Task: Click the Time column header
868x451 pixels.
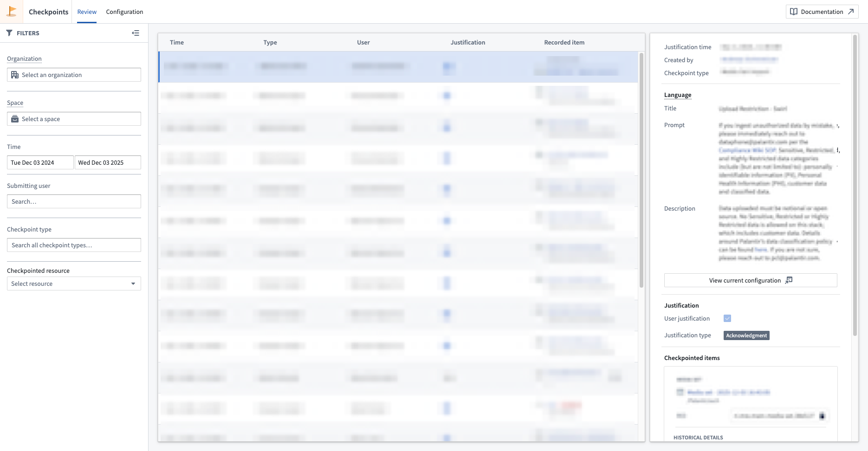Action: (x=177, y=42)
